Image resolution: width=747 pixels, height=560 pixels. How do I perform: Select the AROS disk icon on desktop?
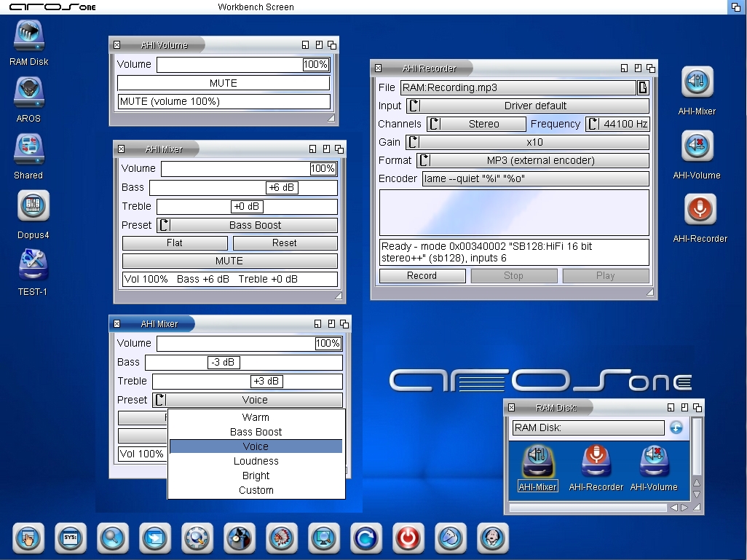[x=29, y=92]
